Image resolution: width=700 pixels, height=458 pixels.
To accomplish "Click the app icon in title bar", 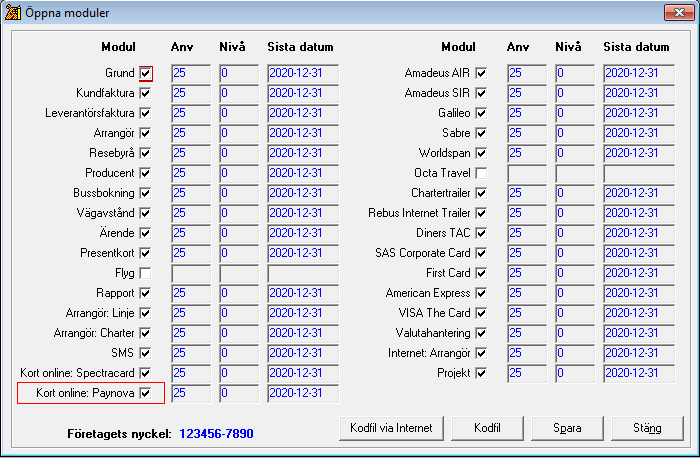I will (x=12, y=12).
